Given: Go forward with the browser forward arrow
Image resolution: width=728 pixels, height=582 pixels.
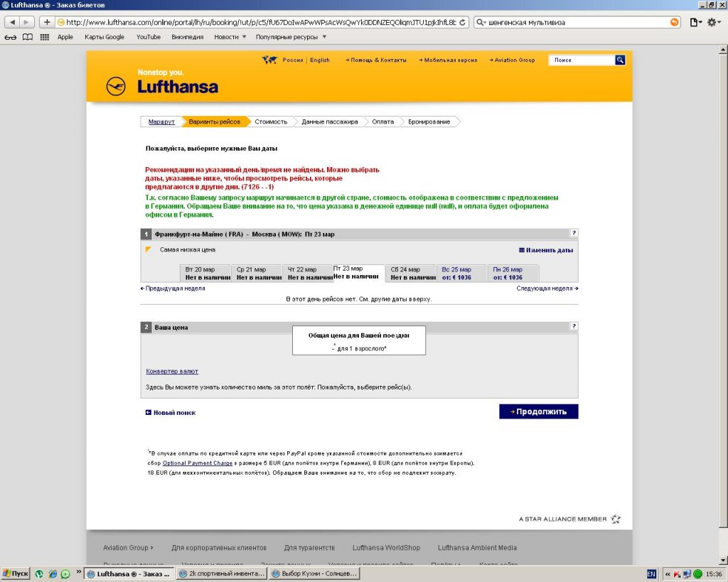Looking at the screenshot, I should [x=26, y=22].
